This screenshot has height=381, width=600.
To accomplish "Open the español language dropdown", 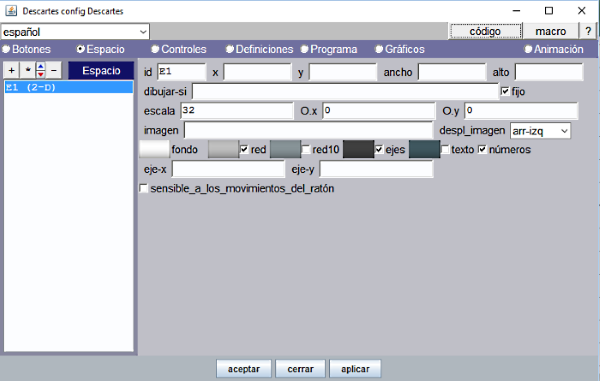I will [x=75, y=32].
